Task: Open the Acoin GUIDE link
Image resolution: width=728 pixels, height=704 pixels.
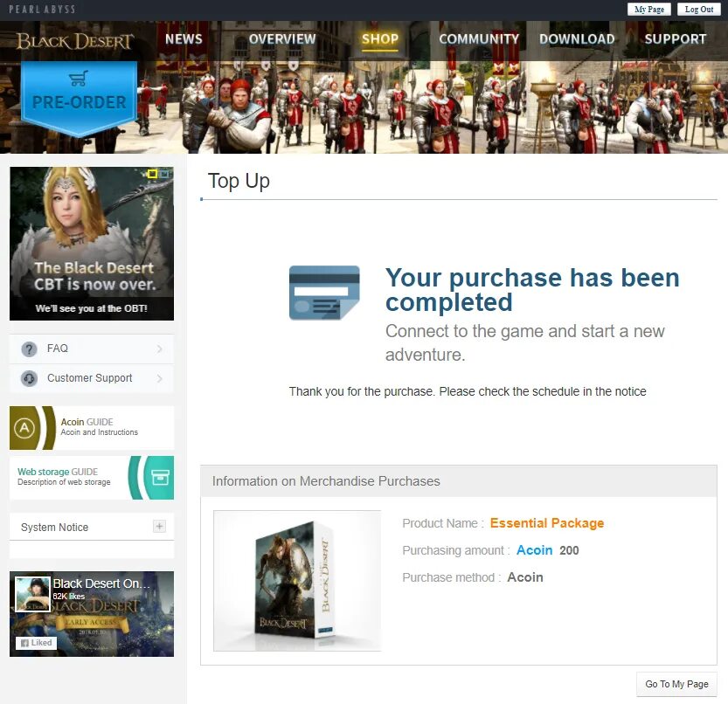Action: [x=92, y=427]
